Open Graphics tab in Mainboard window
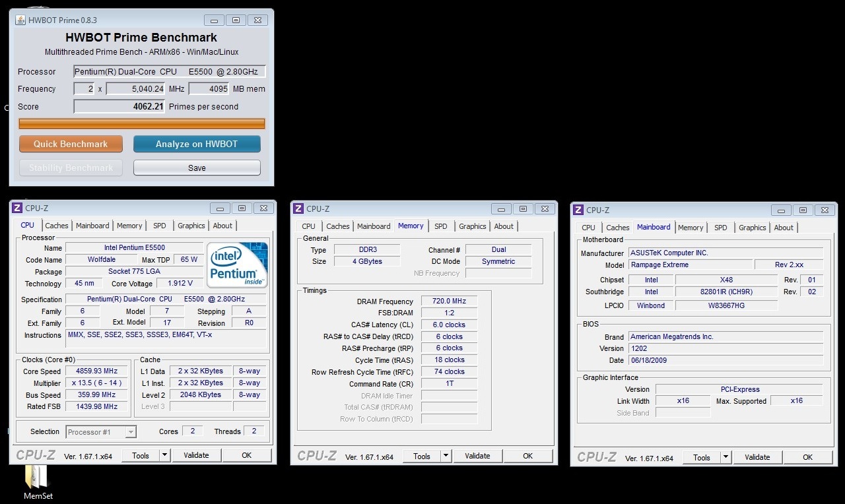This screenshot has height=504, width=845. pyautogui.click(x=753, y=228)
